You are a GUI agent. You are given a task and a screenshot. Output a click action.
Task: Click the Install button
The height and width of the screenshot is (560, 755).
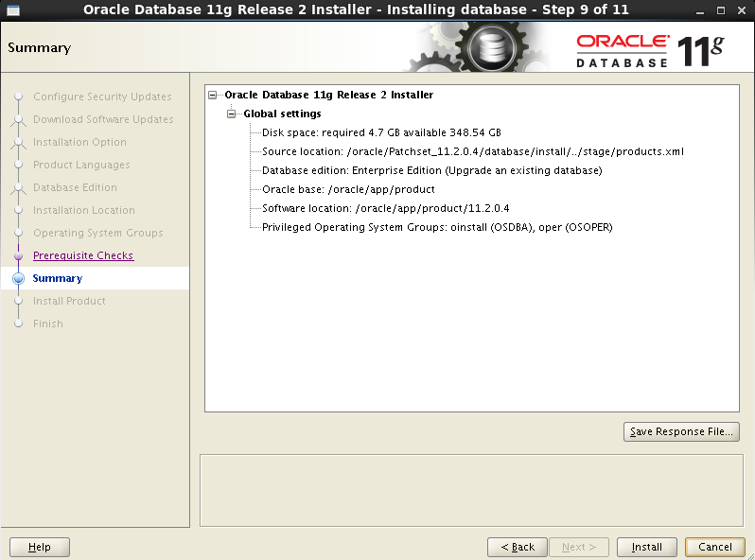tap(646, 547)
